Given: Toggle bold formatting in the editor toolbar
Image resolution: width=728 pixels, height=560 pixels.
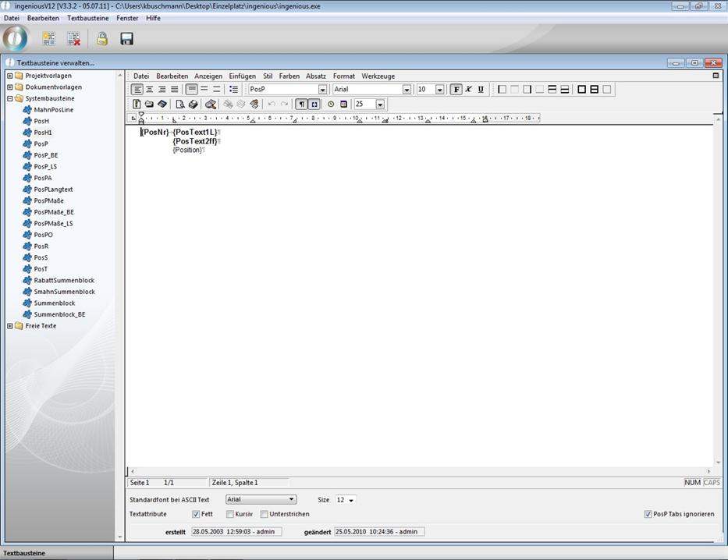Looking at the screenshot, I should click(x=456, y=90).
